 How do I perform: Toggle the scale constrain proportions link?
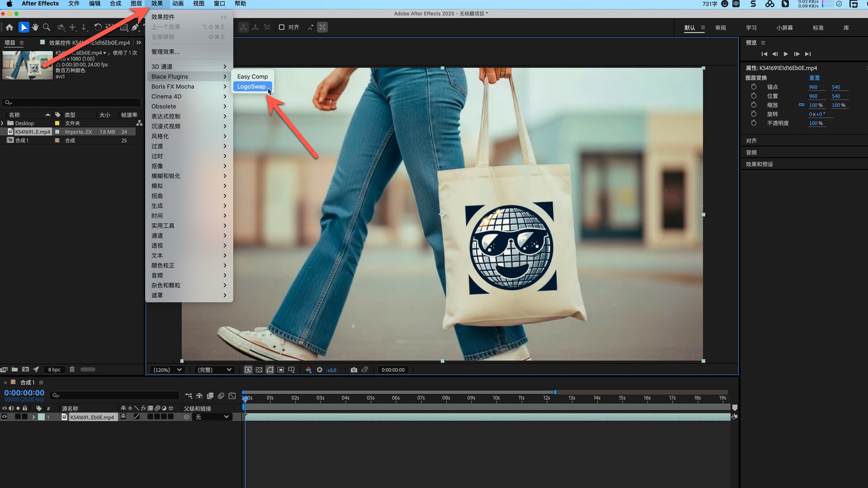click(x=801, y=105)
